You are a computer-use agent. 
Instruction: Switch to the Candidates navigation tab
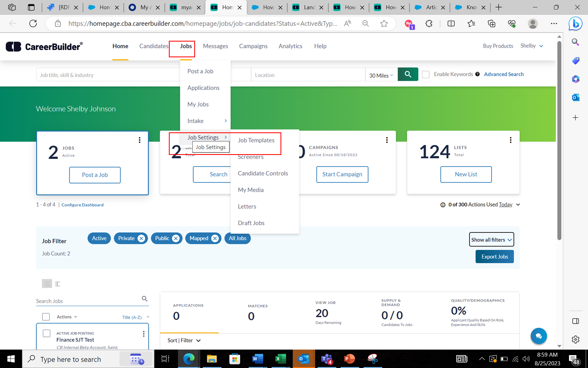[154, 46]
